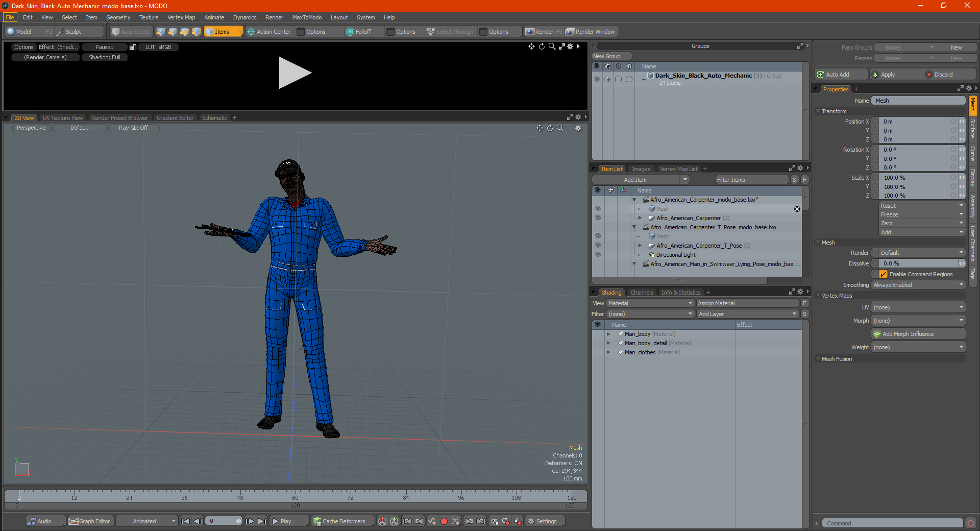Switch to Schematic tab
The height and width of the screenshot is (531, 980).
pos(214,118)
